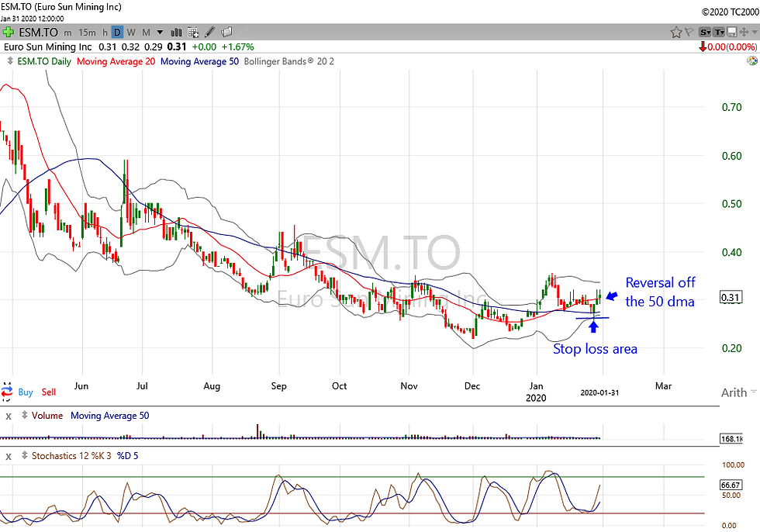Click the save floppy disk icon
Screen dimensions: 760x532
[731, 33]
